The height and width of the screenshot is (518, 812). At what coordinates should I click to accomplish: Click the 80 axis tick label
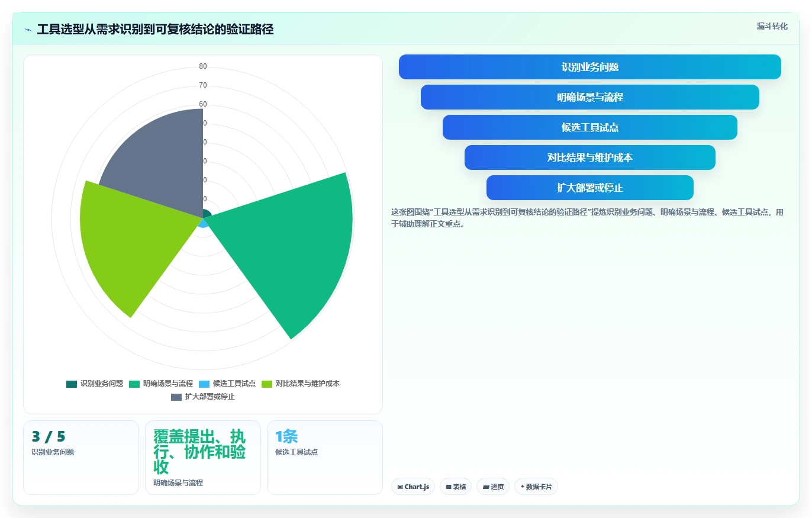[x=203, y=66]
